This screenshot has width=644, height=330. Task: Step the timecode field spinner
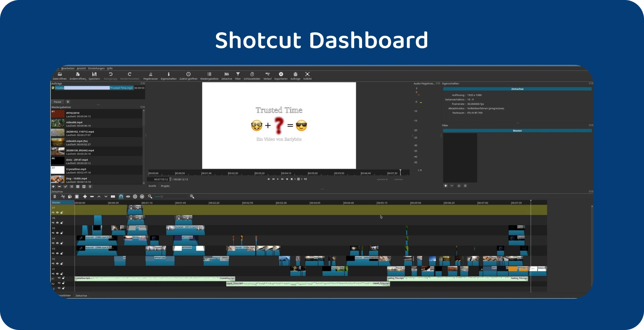click(x=170, y=179)
